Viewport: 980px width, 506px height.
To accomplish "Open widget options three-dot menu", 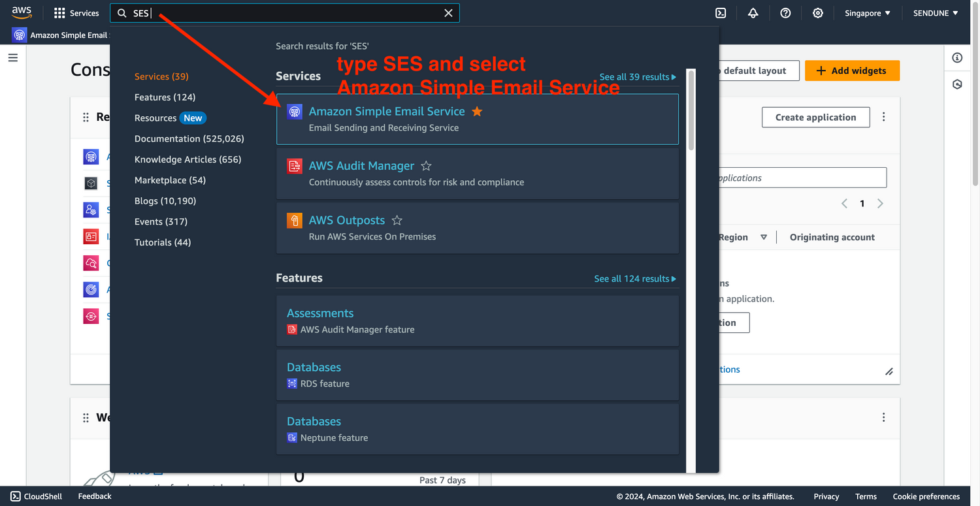I will (x=883, y=117).
